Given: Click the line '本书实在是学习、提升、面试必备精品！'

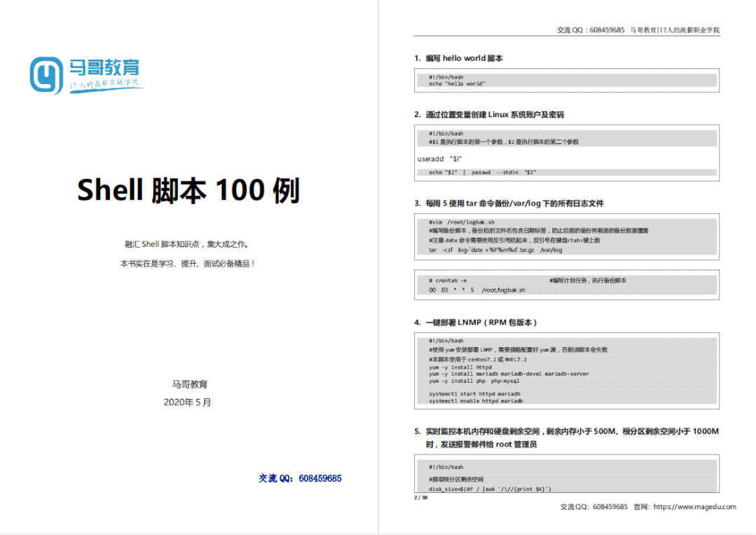Looking at the screenshot, I should click(188, 264).
